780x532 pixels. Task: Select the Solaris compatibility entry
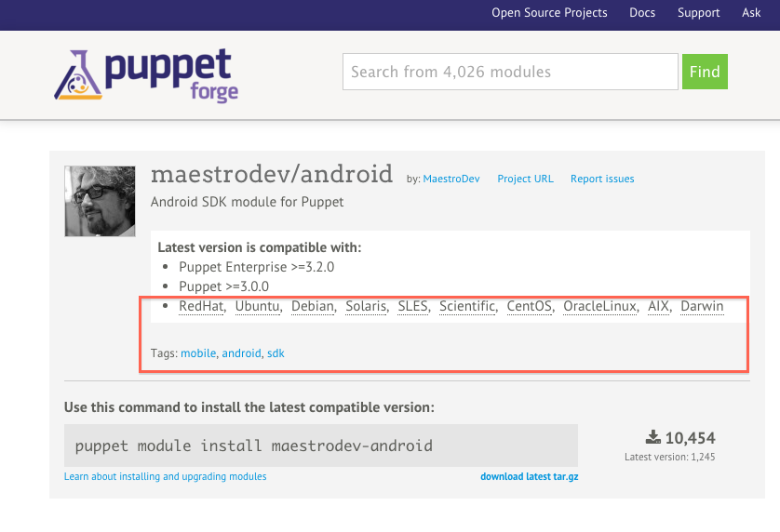(366, 306)
